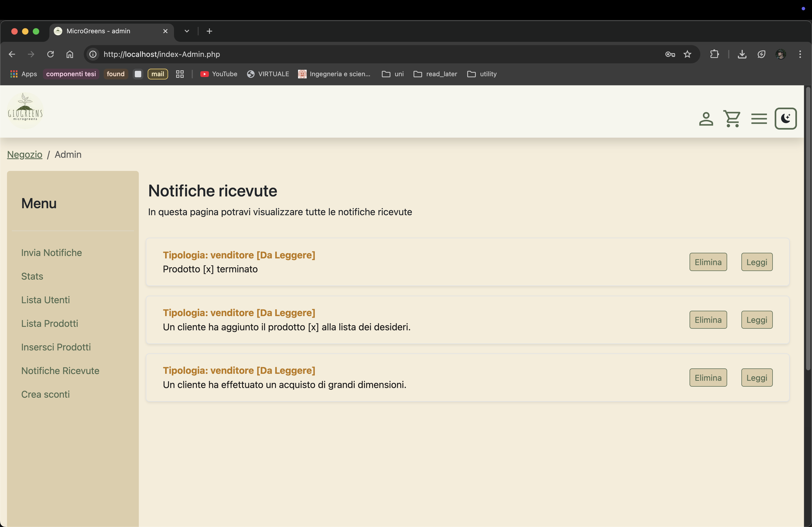Reload the page
The height and width of the screenshot is (527, 812).
[50, 54]
